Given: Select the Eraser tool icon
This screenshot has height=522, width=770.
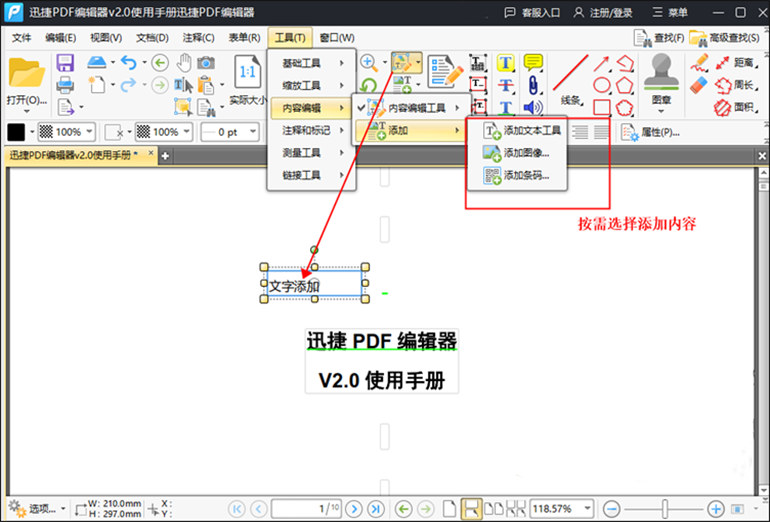Looking at the screenshot, I should tap(699, 85).
